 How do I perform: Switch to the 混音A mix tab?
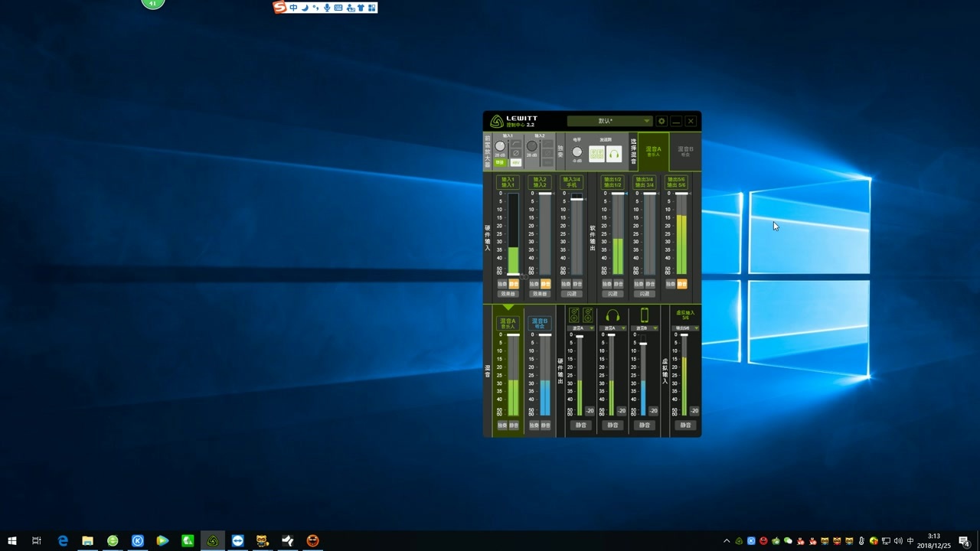(x=653, y=151)
